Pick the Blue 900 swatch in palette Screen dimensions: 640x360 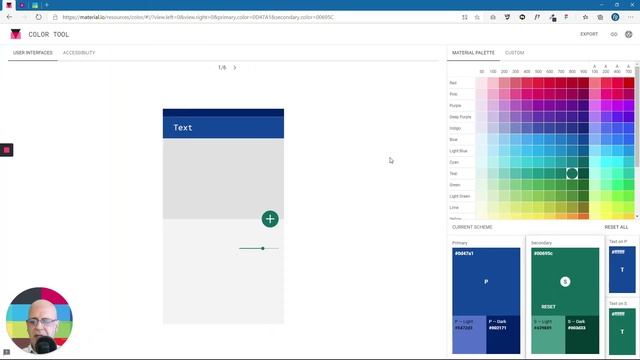click(583, 140)
